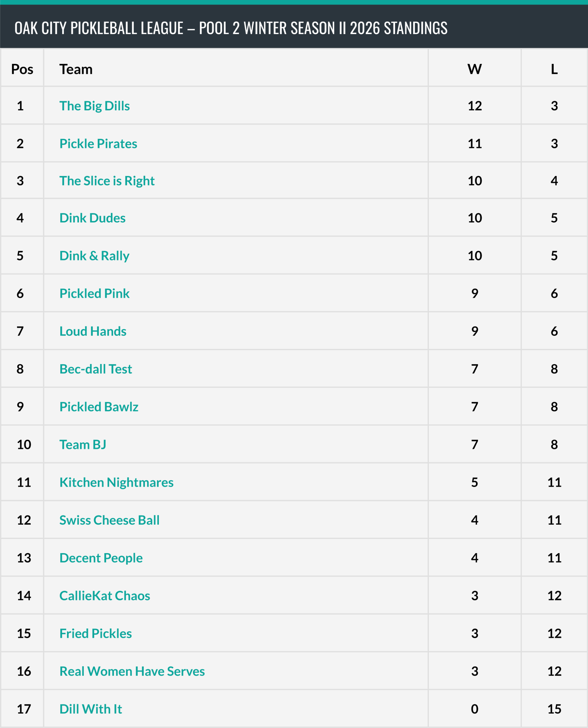Open the Bec-dall Test team link
Screen dimensions: 588x728
(x=95, y=369)
